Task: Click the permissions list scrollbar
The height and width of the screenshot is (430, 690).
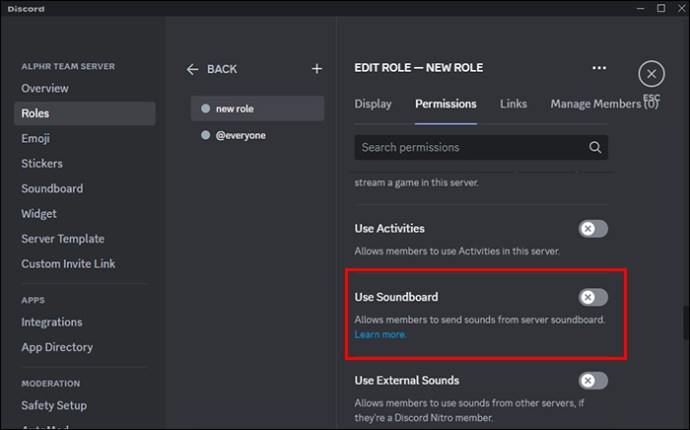Action: point(686,323)
